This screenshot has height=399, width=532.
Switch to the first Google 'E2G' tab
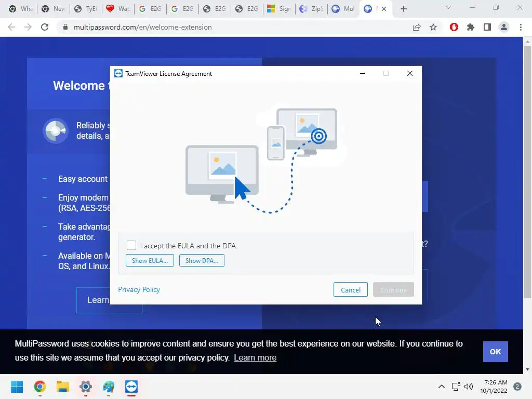coord(150,9)
